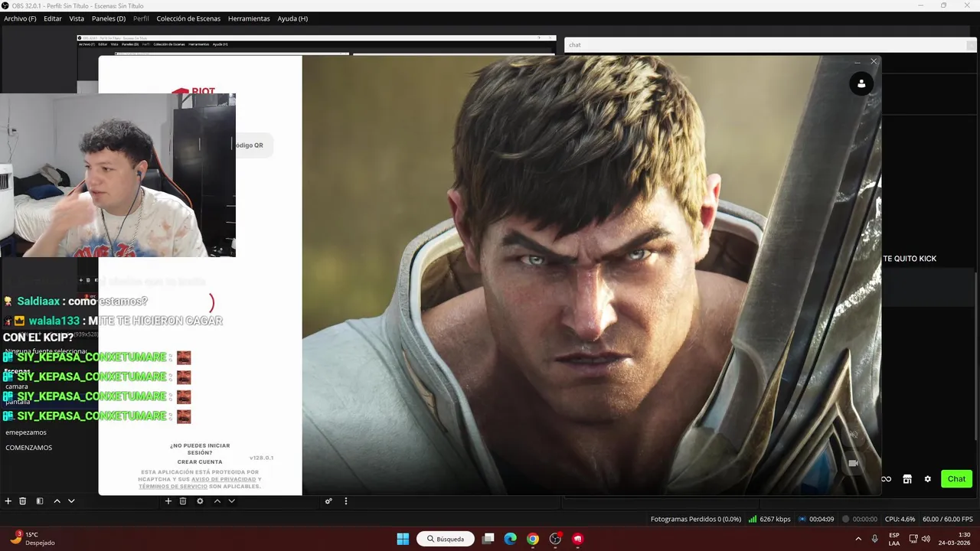
Task: Move source down with arrow icon
Action: (231, 501)
